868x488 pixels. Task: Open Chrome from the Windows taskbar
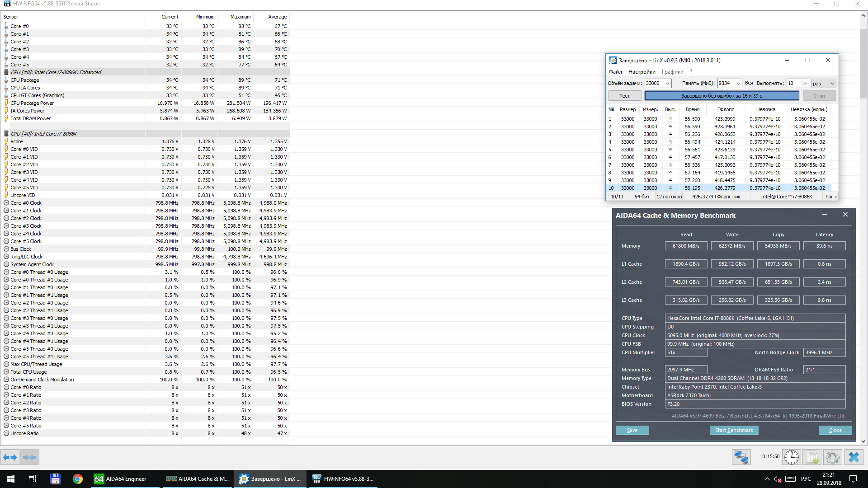pos(78,479)
